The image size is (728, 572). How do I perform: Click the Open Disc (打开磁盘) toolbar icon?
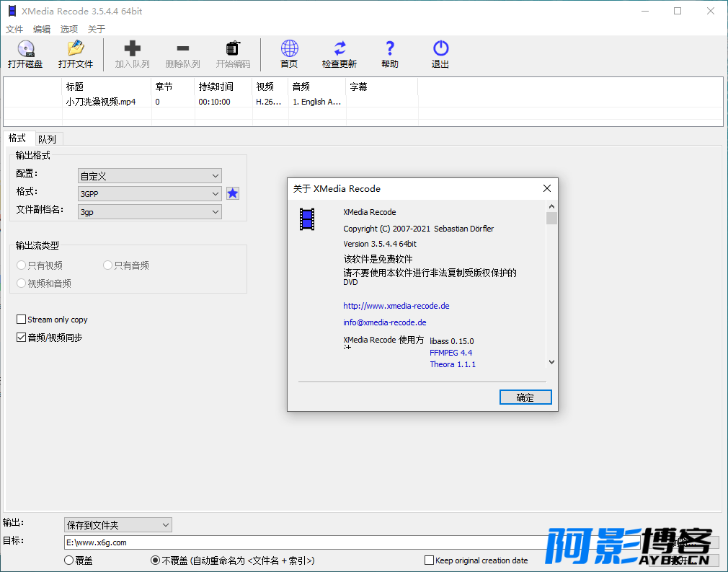pyautogui.click(x=25, y=48)
